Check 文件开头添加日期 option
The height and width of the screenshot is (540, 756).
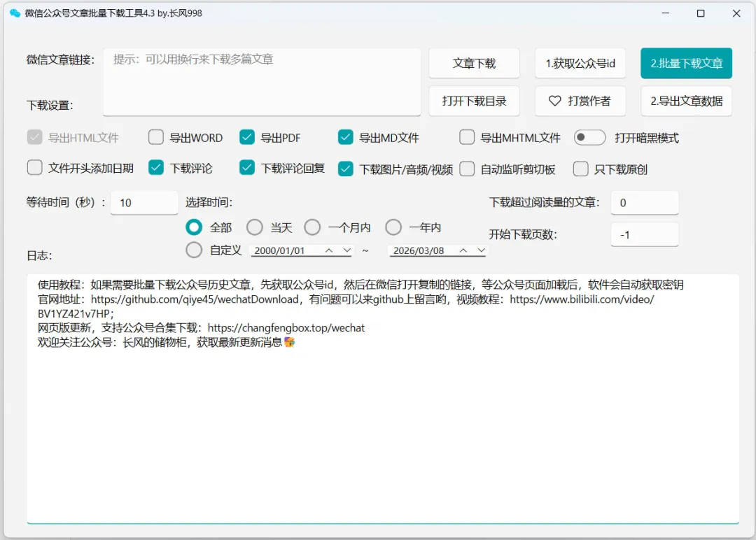[35, 168]
